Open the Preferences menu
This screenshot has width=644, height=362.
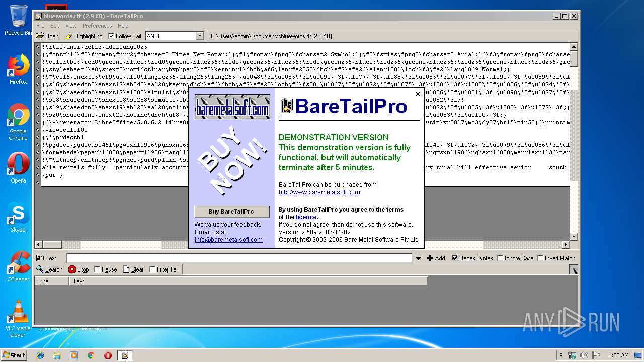tap(97, 26)
